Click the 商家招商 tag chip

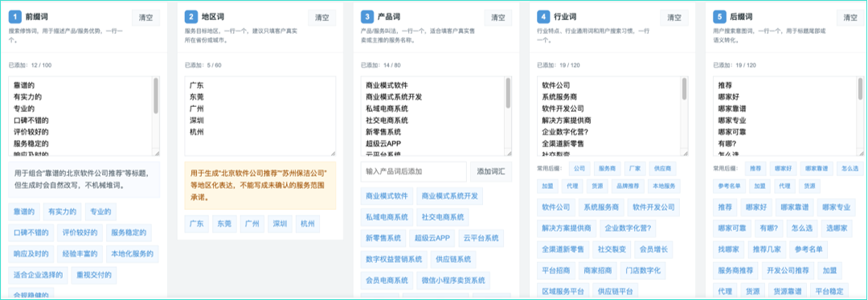(x=598, y=271)
